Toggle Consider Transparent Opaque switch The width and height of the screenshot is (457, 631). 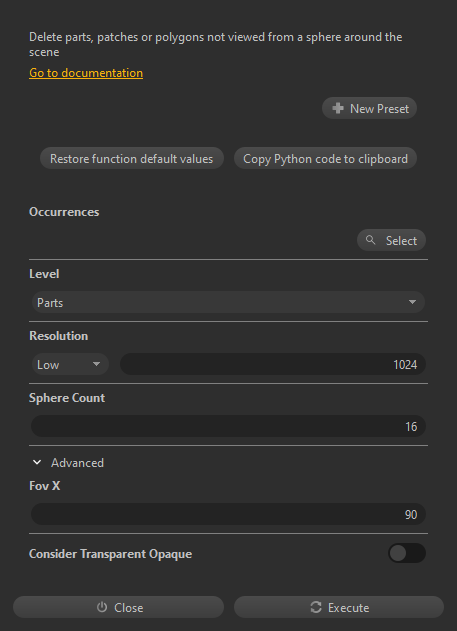(407, 553)
